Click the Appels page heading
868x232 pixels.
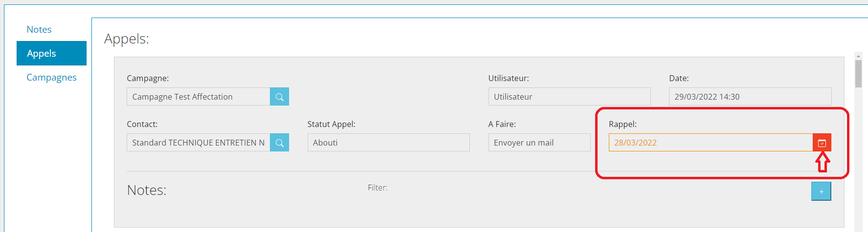point(127,39)
